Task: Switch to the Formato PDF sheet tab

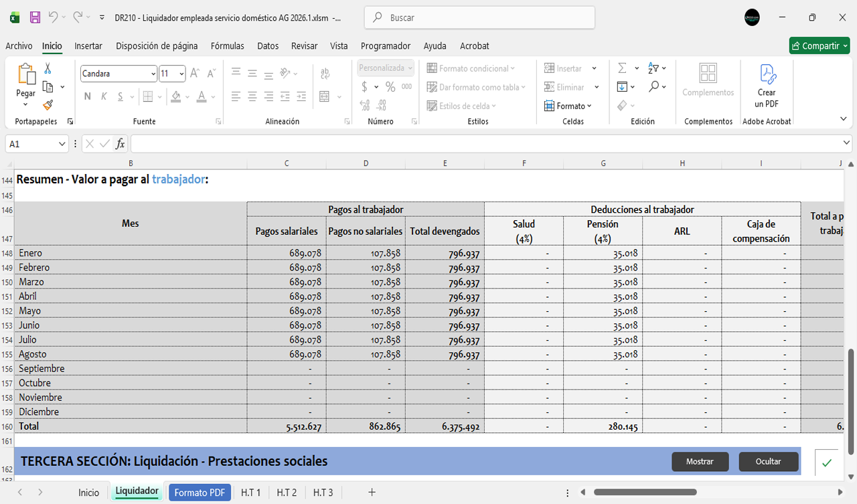Action: [x=200, y=493]
